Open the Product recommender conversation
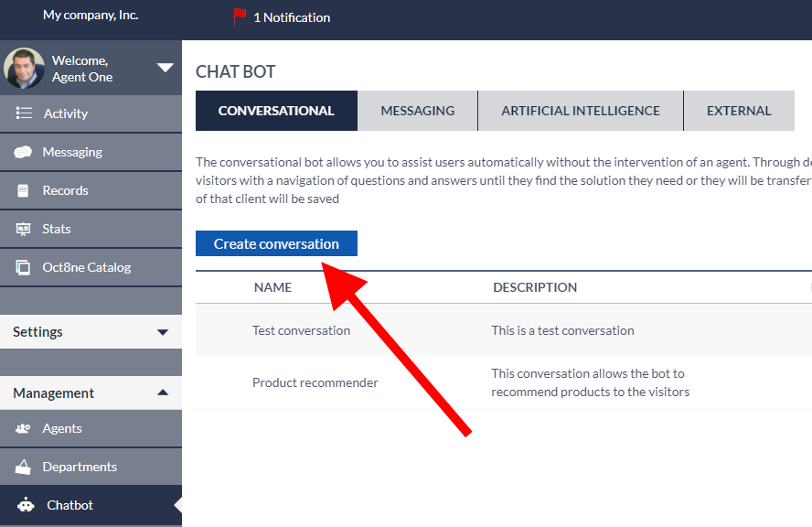Screen dimensions: 812x527 (x=315, y=382)
